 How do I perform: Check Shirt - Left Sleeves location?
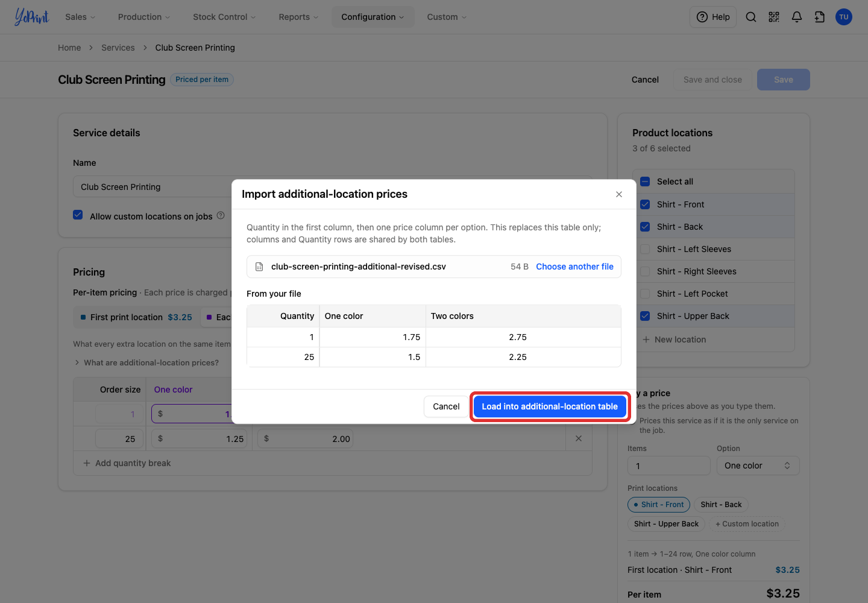coord(645,249)
